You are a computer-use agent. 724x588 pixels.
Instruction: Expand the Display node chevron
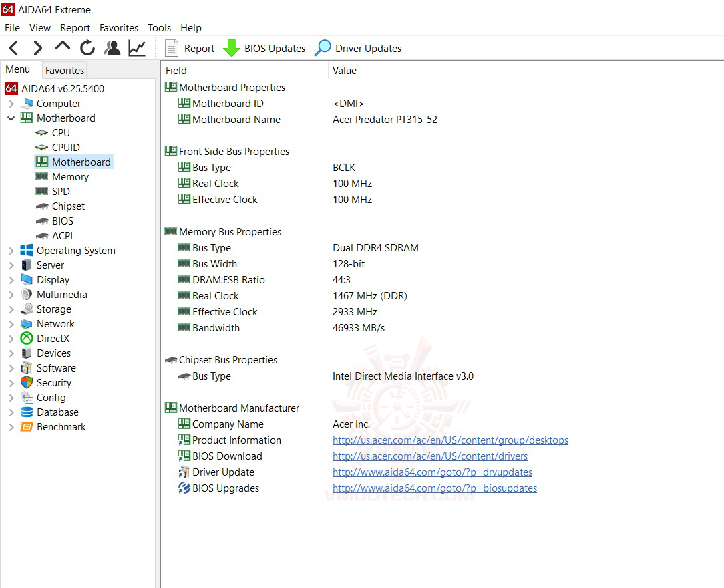[11, 280]
